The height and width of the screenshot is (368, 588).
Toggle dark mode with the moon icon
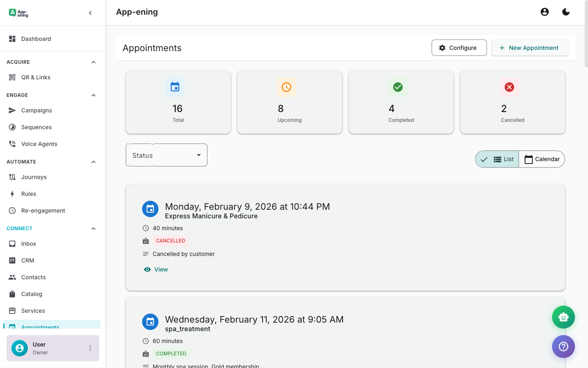pos(566,12)
